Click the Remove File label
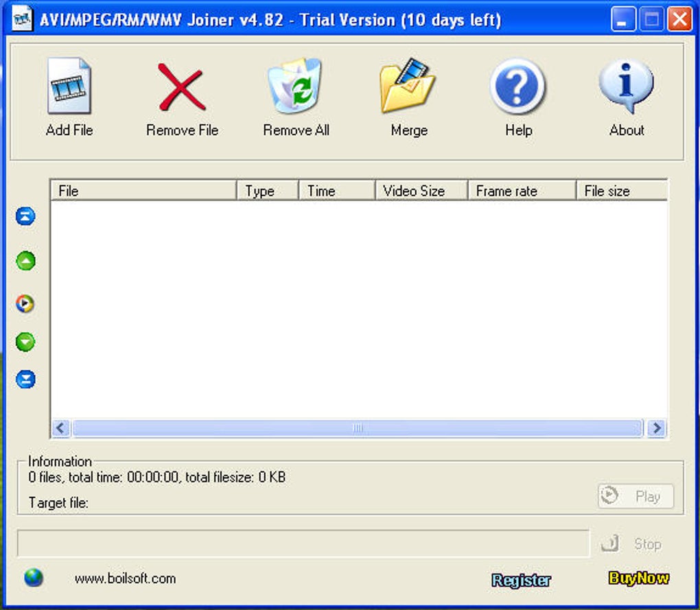This screenshot has width=700, height=610. (182, 130)
